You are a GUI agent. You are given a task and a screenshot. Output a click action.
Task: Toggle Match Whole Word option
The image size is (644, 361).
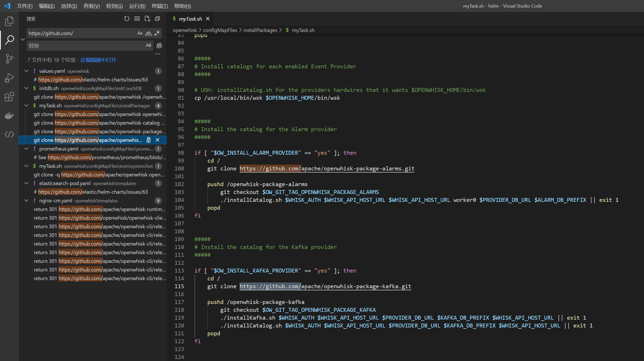(148, 33)
